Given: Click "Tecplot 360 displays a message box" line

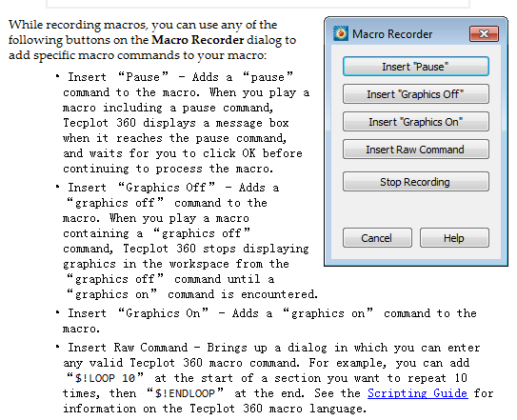Looking at the screenshot, I should coord(176,123).
